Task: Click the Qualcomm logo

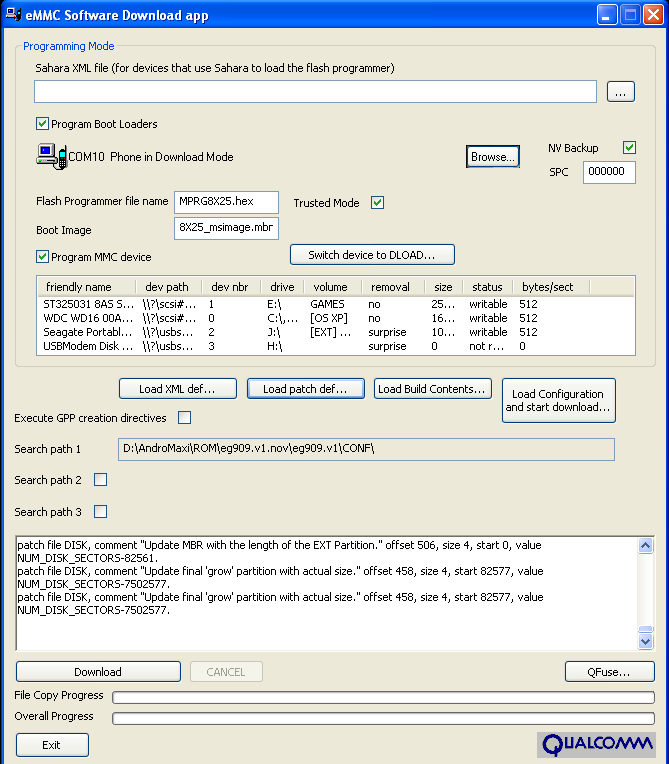Action: click(x=596, y=745)
